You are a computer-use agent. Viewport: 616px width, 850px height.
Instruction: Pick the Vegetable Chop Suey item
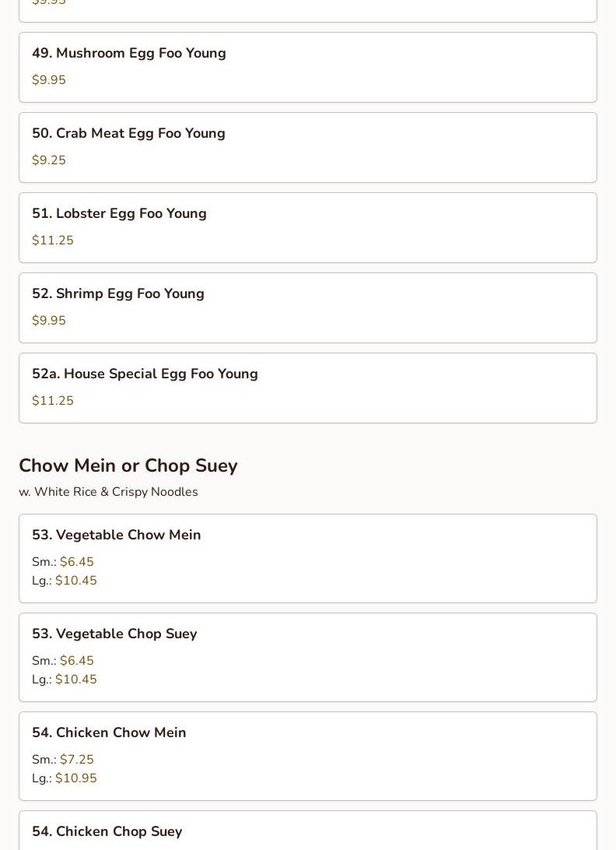[x=114, y=634]
